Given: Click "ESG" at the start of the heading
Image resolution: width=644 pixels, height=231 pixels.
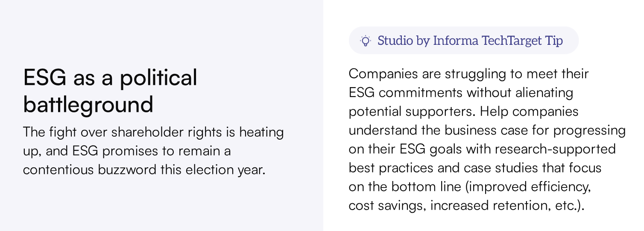Looking at the screenshot, I should point(45,77).
